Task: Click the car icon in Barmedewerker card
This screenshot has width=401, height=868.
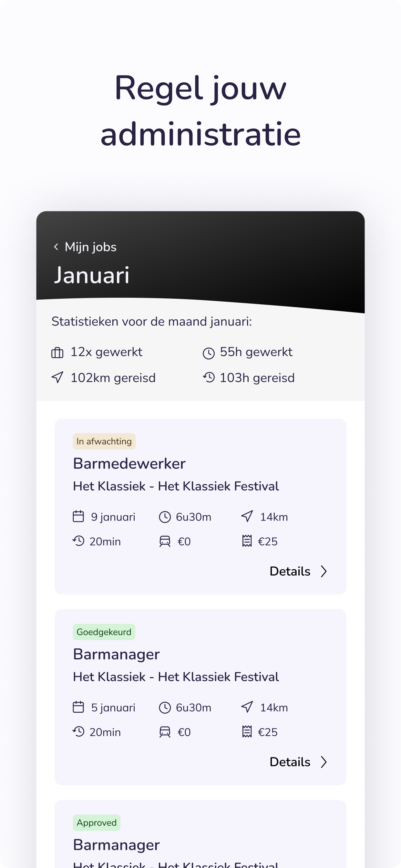Action: pos(165,542)
